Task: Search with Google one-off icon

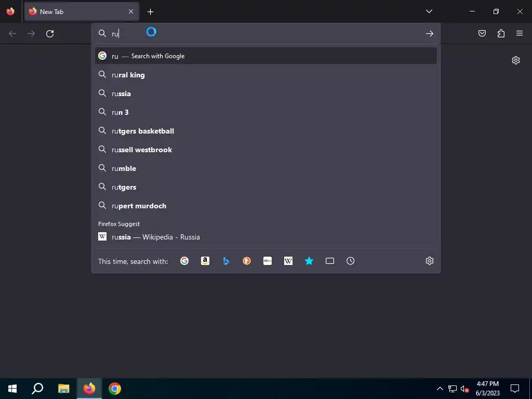Action: click(x=184, y=261)
